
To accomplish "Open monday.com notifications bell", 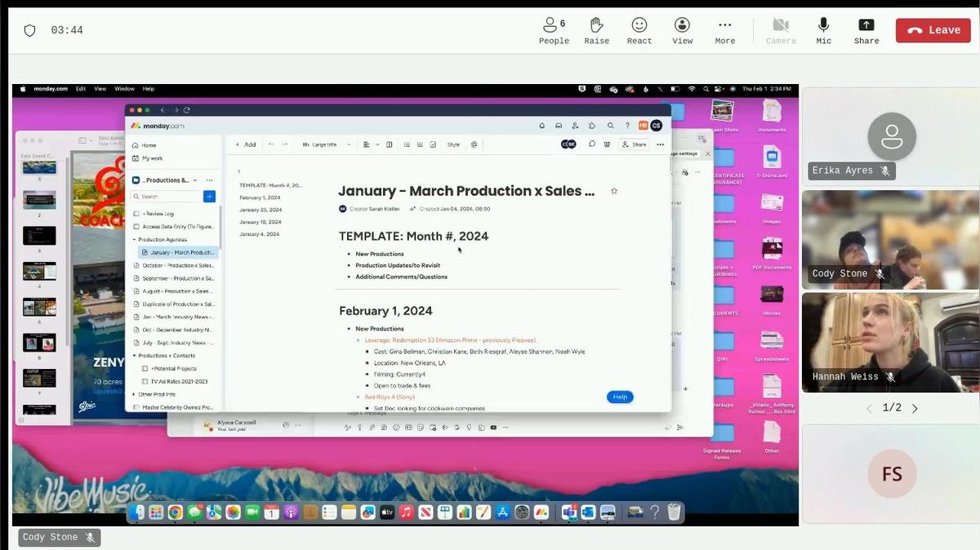I will (541, 126).
